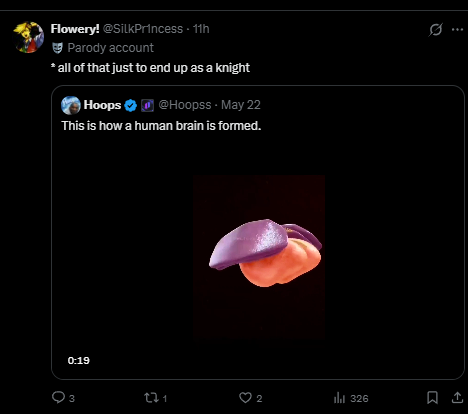Bookmark this post
This screenshot has height=414, width=468.
point(432,397)
